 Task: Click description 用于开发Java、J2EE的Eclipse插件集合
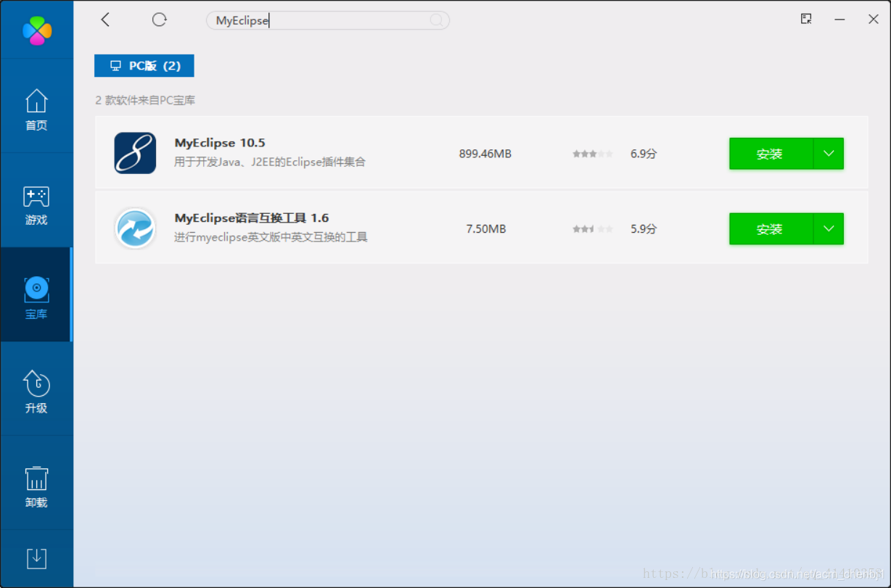point(270,162)
